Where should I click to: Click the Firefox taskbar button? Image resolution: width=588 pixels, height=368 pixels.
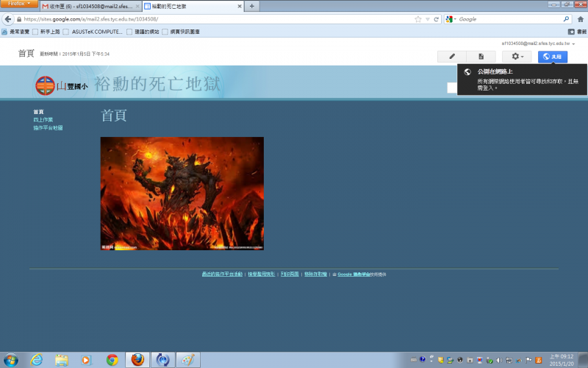[137, 360]
